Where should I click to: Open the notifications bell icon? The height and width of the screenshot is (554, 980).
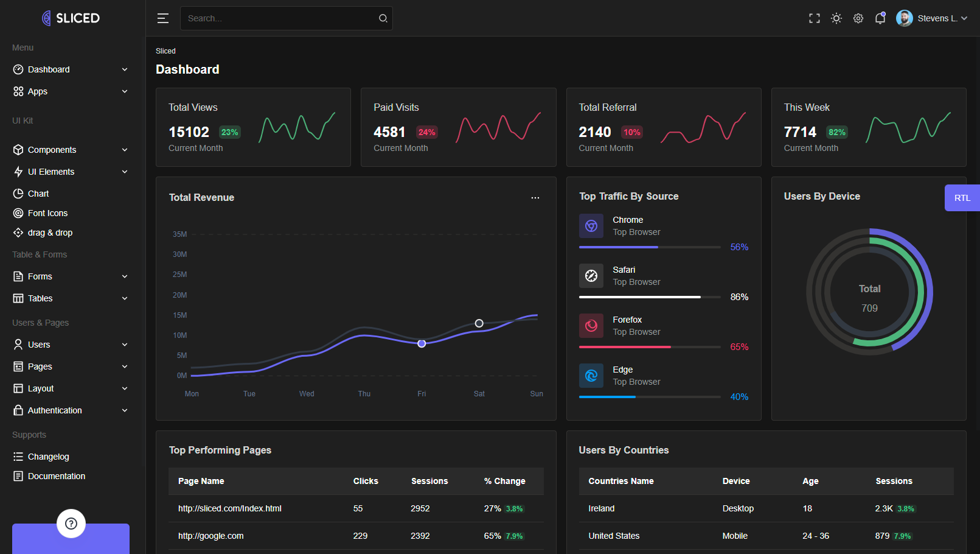coord(880,18)
